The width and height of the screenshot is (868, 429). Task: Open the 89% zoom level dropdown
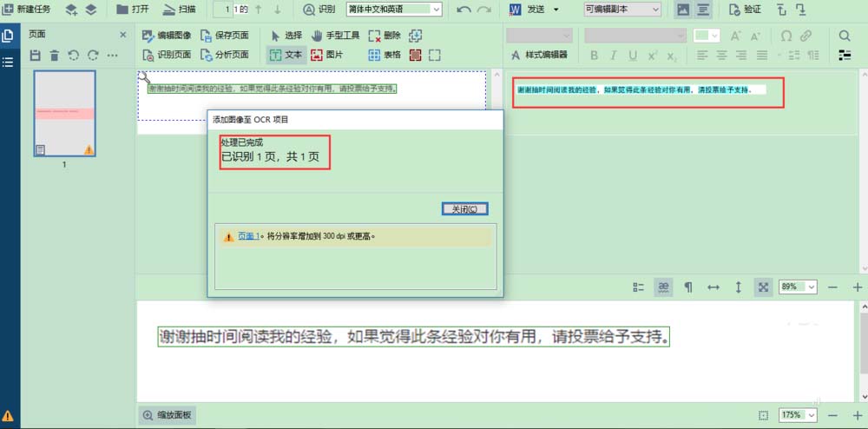[x=798, y=287]
